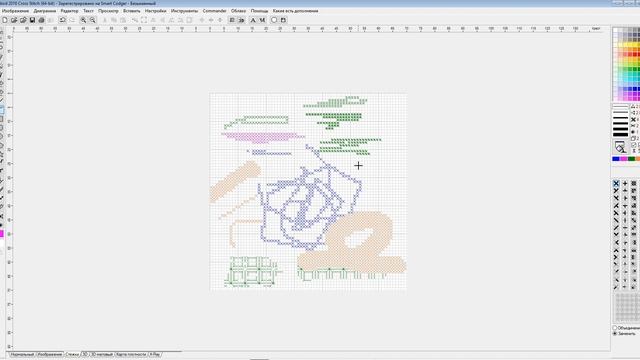
Task: Switch to the Изображение view tab at bottom
Action: pos(50,355)
